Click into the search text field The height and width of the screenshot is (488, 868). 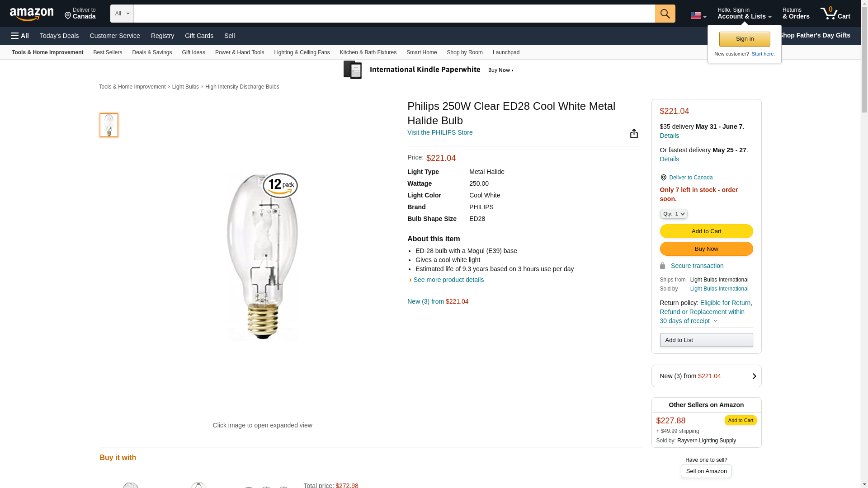pyautogui.click(x=393, y=14)
